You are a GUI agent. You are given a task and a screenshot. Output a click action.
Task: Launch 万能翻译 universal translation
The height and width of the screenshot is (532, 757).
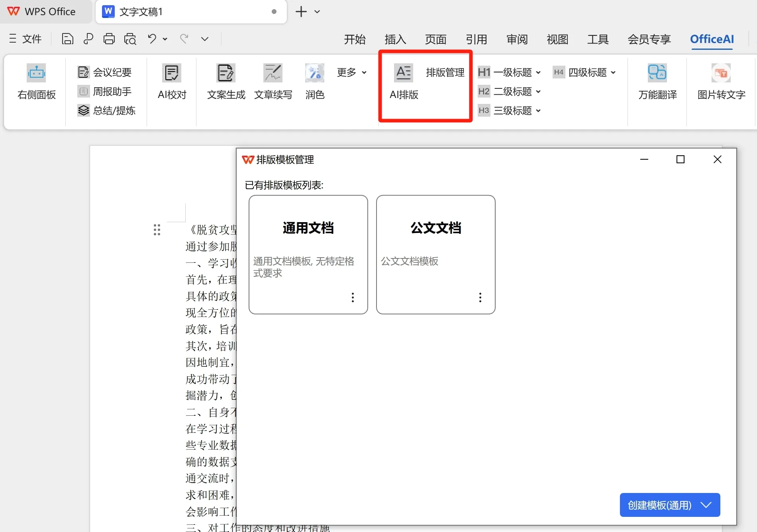pyautogui.click(x=657, y=82)
